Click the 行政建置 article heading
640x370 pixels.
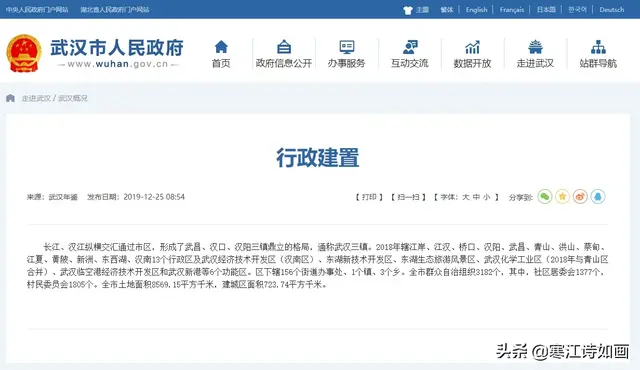pos(318,157)
